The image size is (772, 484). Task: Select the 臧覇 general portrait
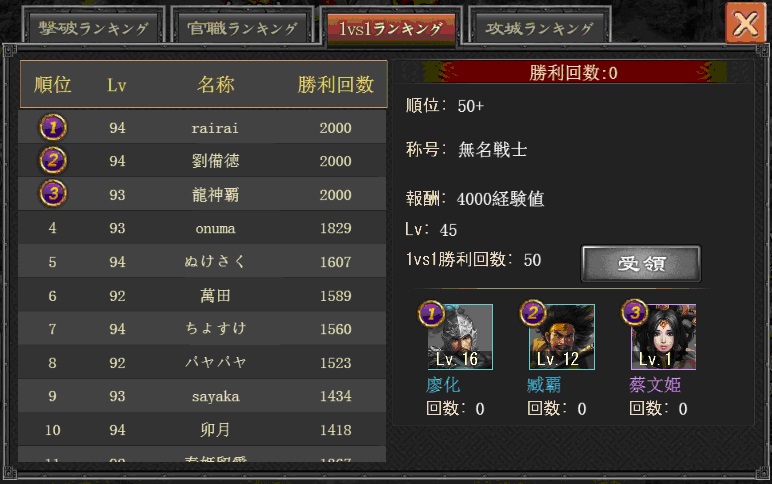[x=562, y=337]
